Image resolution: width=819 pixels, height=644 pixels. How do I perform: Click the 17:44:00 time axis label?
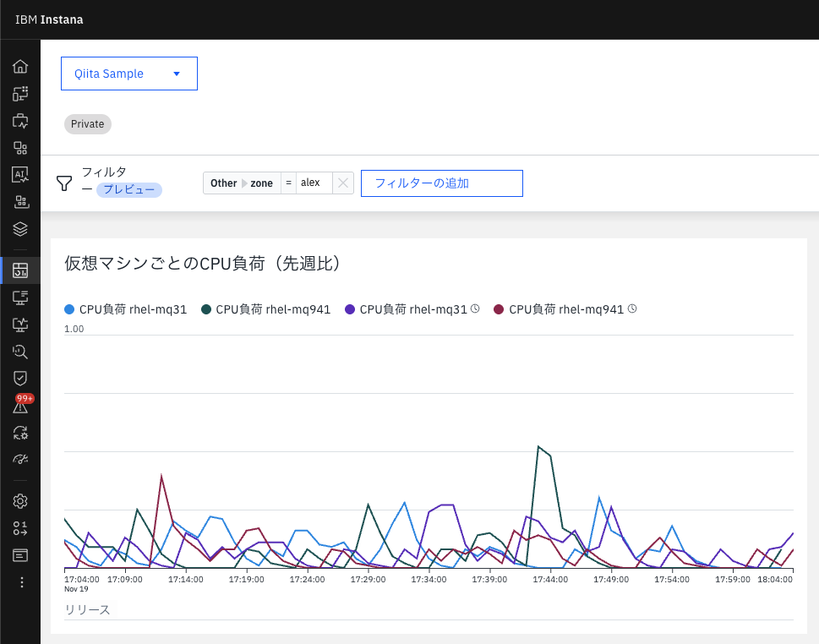coord(550,579)
